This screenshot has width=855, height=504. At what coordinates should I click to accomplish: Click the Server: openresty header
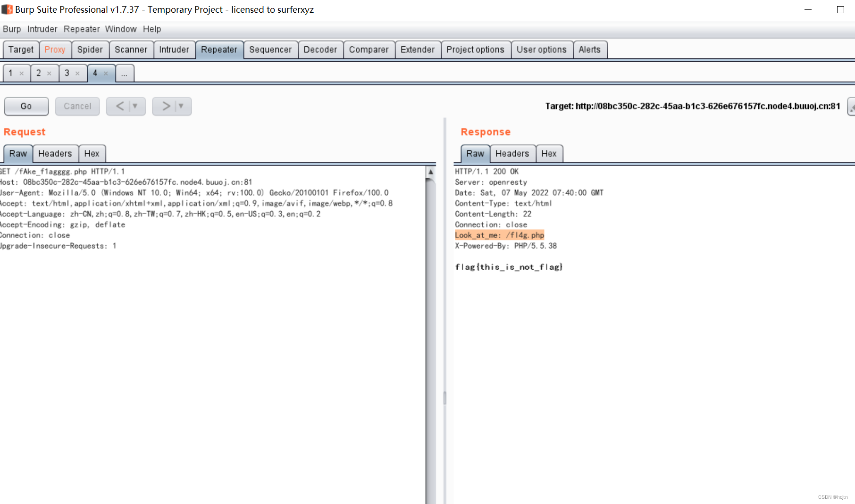pos(491,182)
